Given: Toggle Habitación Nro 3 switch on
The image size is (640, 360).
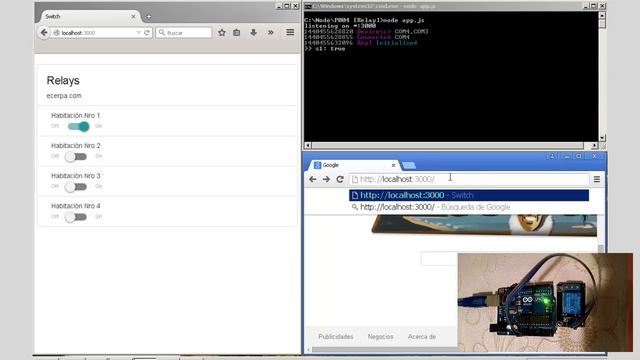Looking at the screenshot, I should 76,187.
